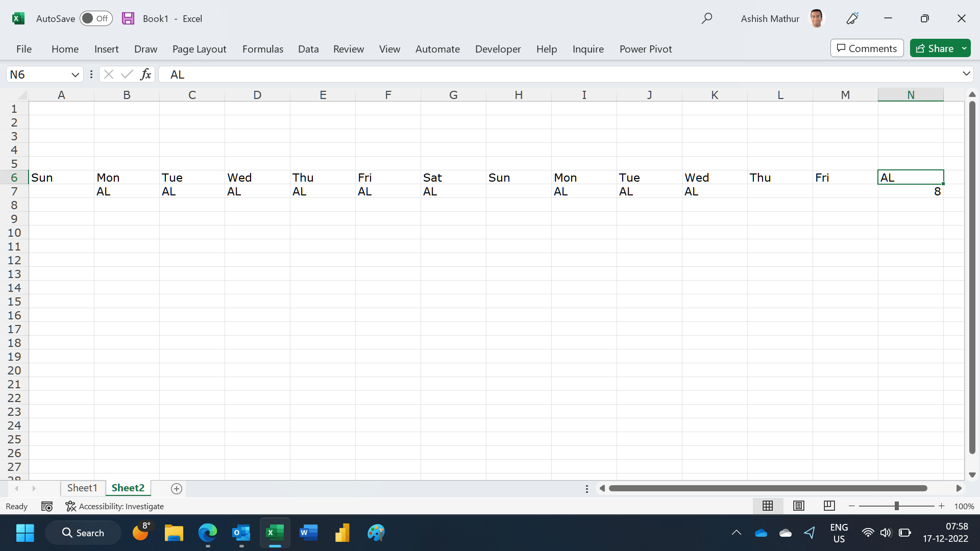980x551 pixels.
Task: Switch to Page Break Preview view icon
Action: pos(829,506)
